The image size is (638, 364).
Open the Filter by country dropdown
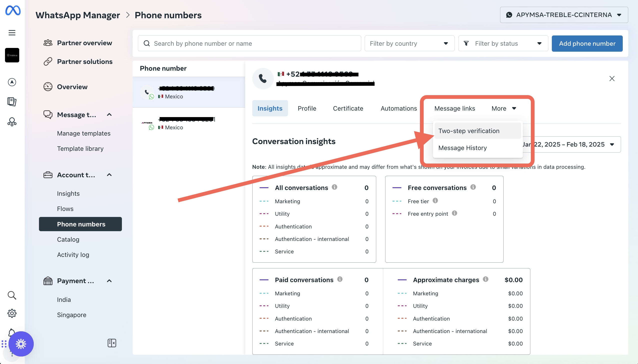pyautogui.click(x=409, y=43)
